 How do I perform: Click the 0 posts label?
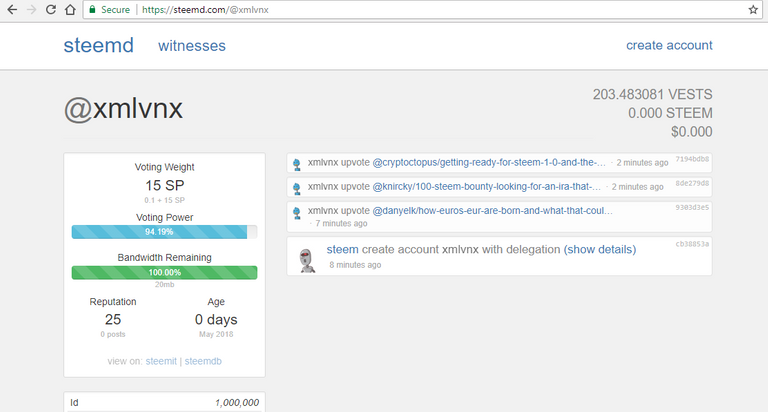pos(113,334)
